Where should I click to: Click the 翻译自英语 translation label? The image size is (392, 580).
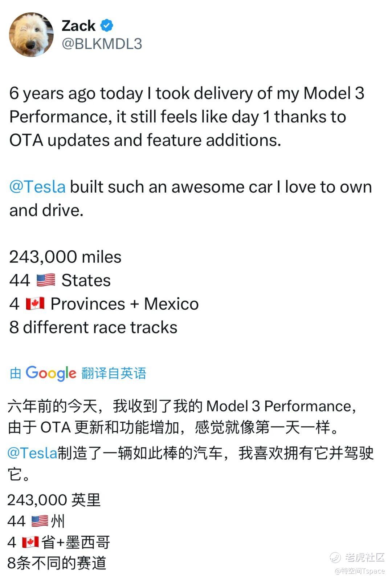(x=114, y=373)
